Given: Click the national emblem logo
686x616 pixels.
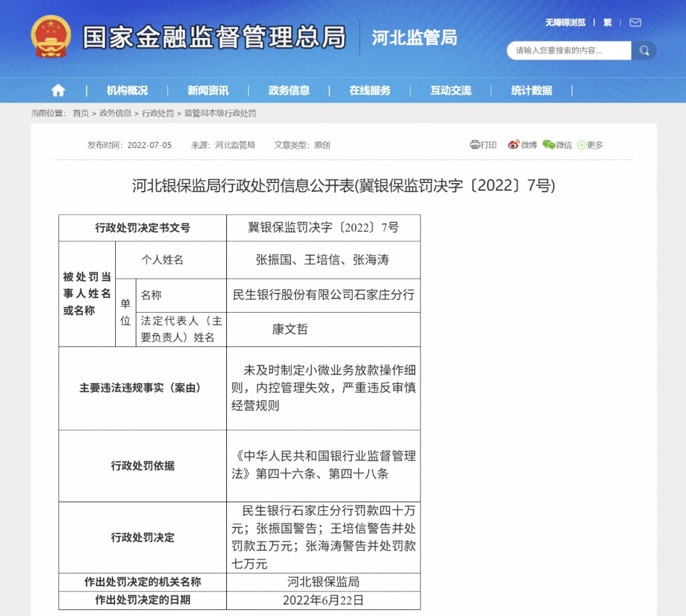Looking at the screenshot, I should (51, 37).
